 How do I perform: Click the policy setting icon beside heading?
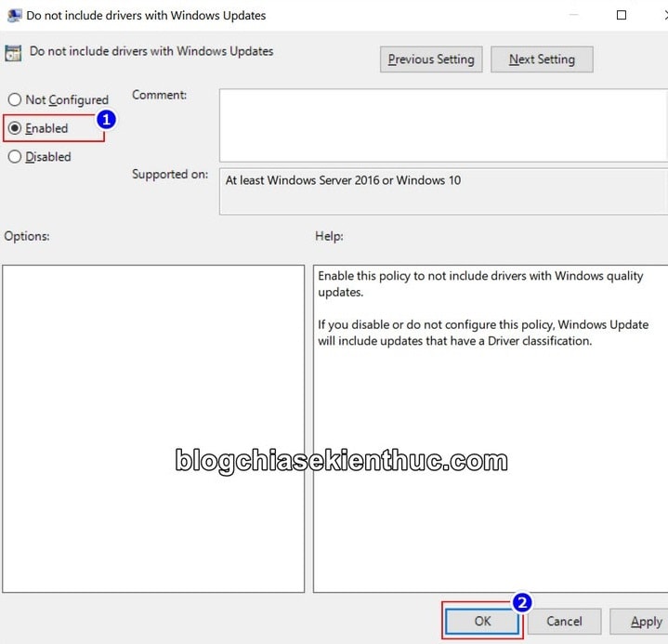[13, 53]
